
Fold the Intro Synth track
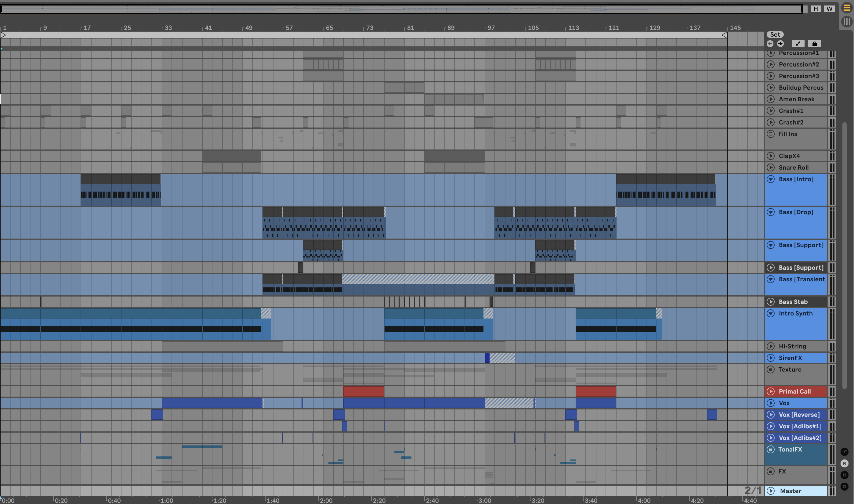[x=770, y=313]
